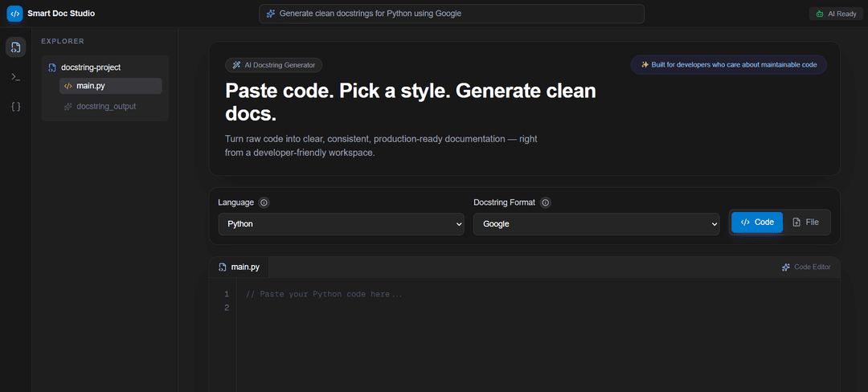The width and height of the screenshot is (868, 392).
Task: Click the Generate clean docstrings prompt bar
Action: [x=452, y=14]
